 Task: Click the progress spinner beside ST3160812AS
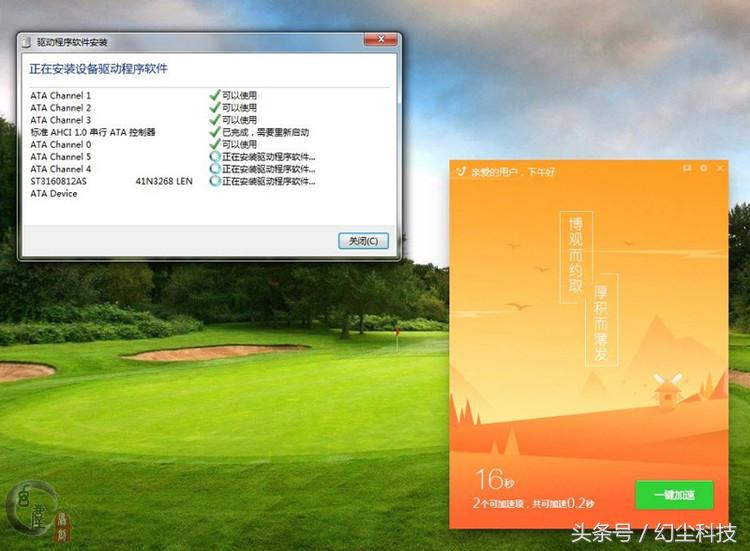(x=215, y=181)
